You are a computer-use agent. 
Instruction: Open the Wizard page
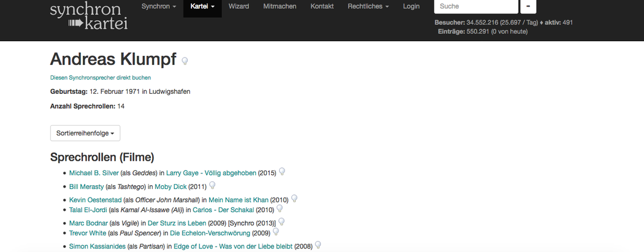239,7
